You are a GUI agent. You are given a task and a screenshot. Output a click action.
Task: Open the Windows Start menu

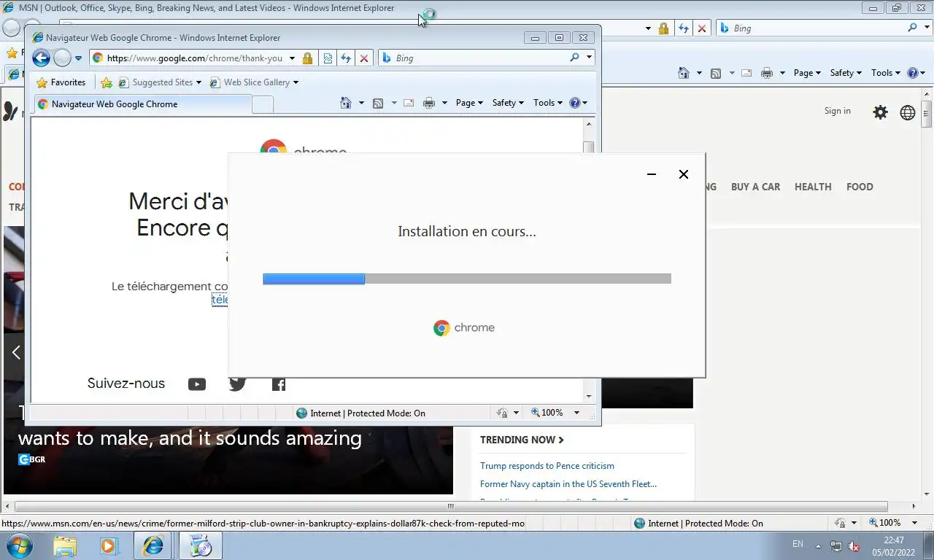[20, 545]
